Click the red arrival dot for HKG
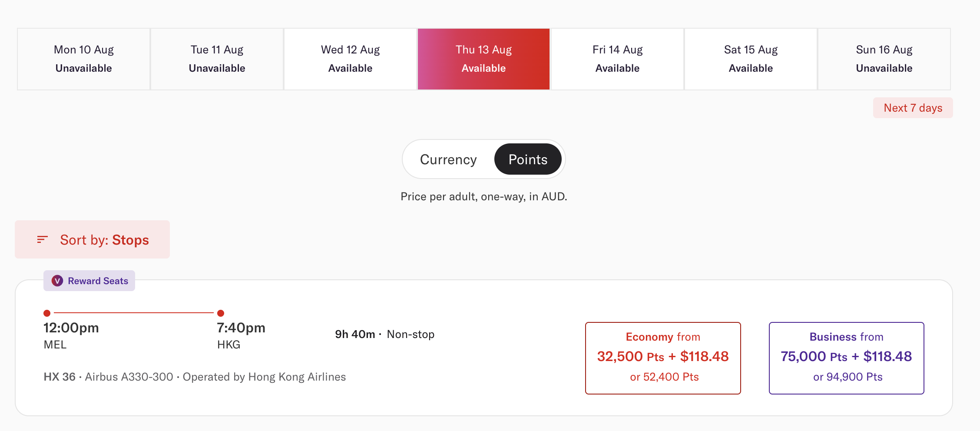Viewport: 980px width, 431px height. coord(221,313)
